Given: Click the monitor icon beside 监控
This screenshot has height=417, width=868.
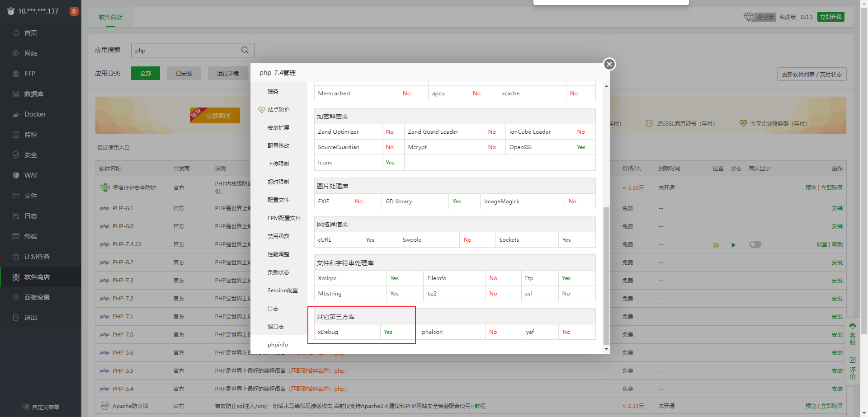Looking at the screenshot, I should coord(16,135).
